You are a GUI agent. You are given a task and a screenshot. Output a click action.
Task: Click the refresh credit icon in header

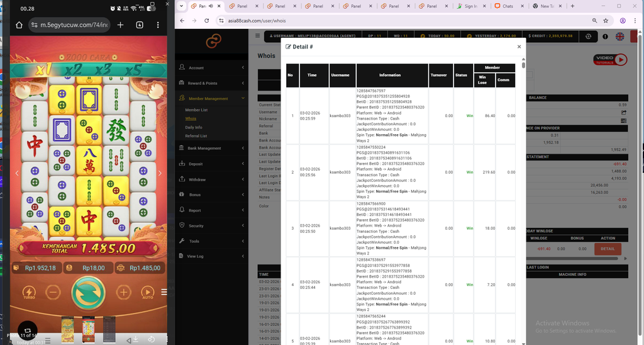[x=588, y=36]
